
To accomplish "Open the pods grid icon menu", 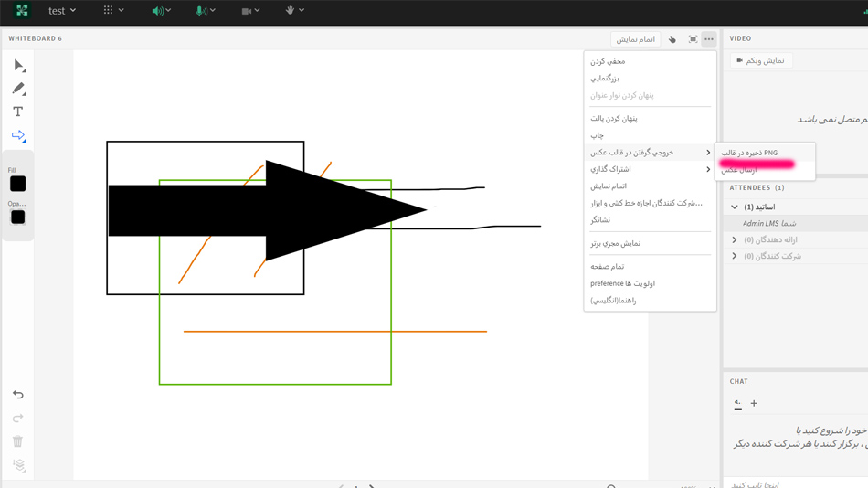I will click(x=108, y=10).
